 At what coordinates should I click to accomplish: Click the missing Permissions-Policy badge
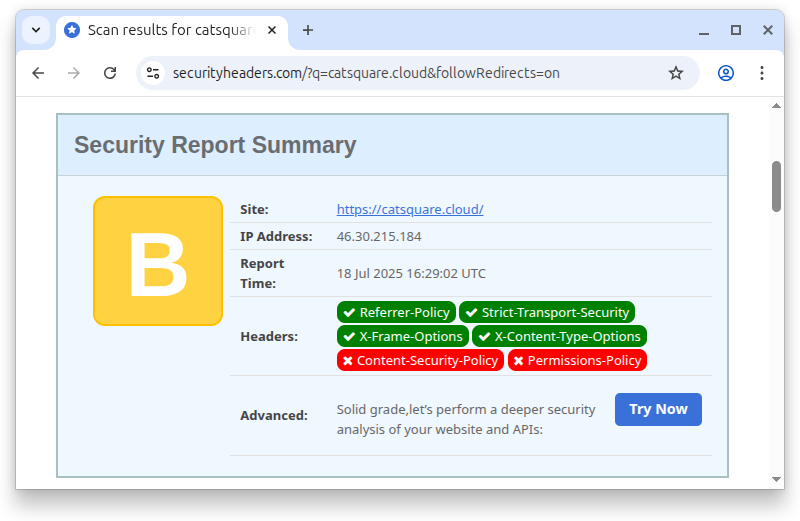coord(577,360)
